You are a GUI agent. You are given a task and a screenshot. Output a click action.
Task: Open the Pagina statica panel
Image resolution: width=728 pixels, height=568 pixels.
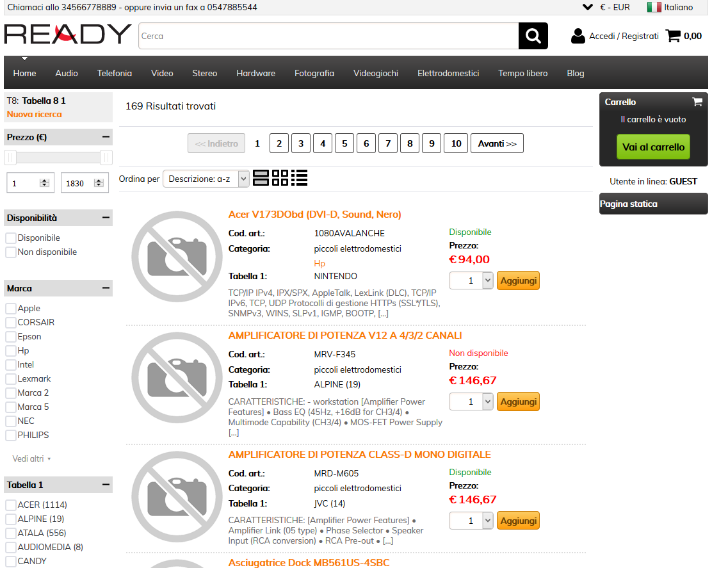(653, 204)
